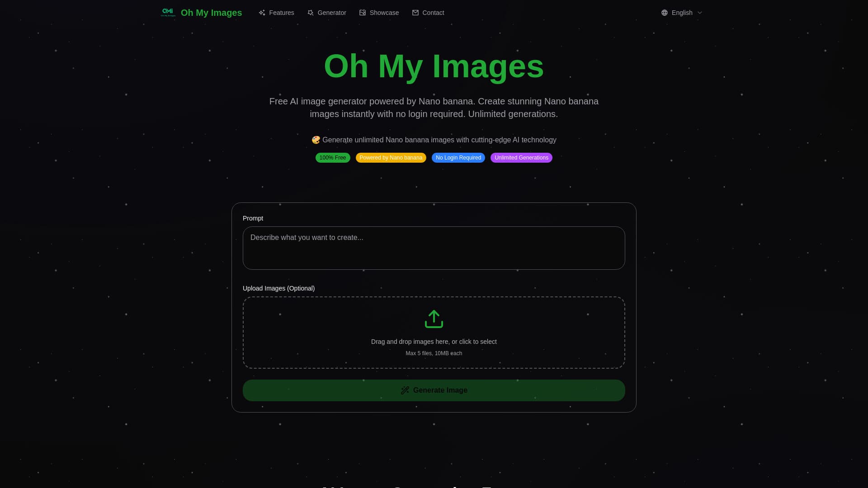Screen dimensions: 868x488
Task: Click the Max 5 files size hint
Action: [434, 353]
